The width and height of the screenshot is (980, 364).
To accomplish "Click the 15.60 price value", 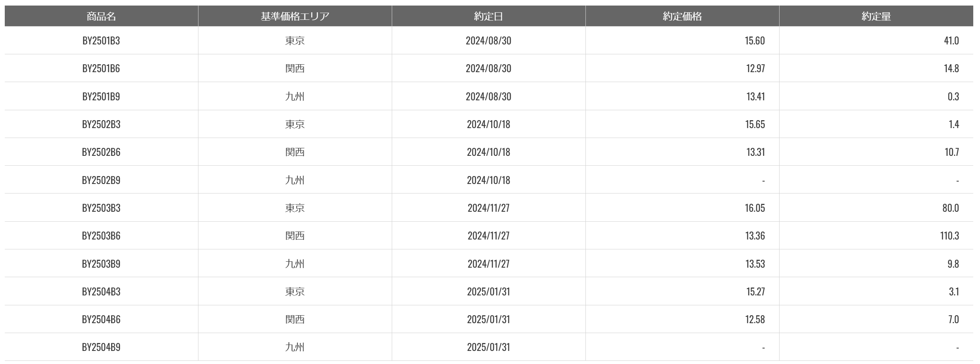I will (755, 40).
